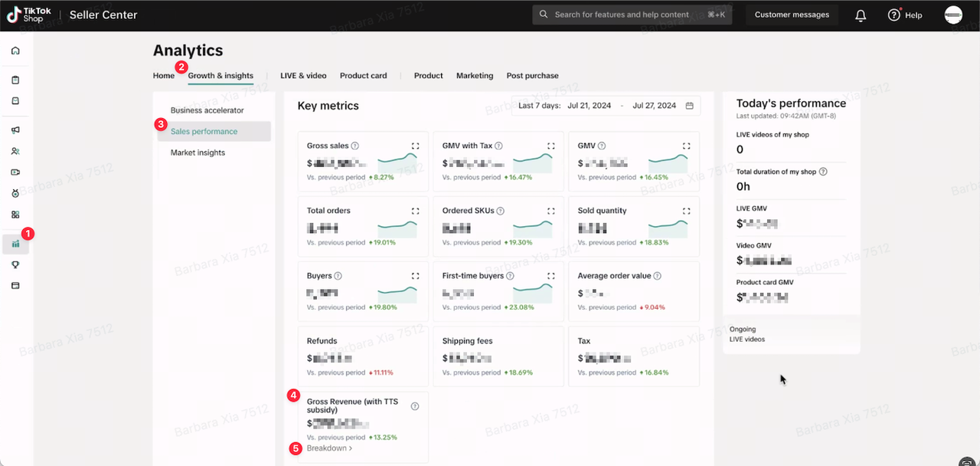Switch to the Product card tab
This screenshot has width=980, height=466.
point(363,76)
